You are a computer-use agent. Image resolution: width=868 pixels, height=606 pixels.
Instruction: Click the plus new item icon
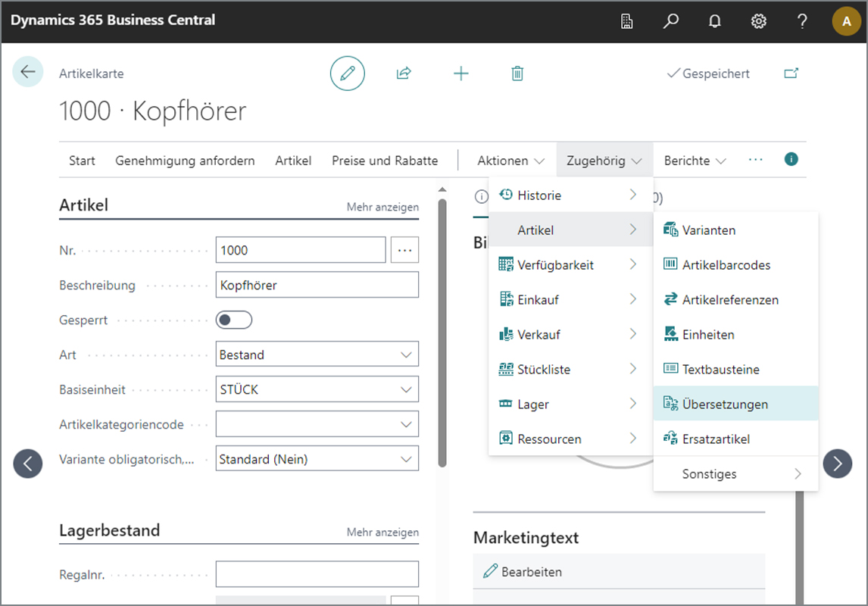461,73
